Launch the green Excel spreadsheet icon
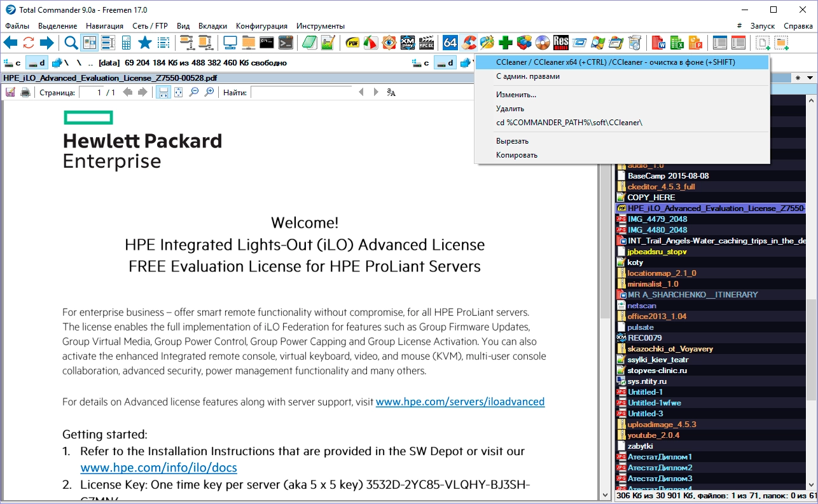Image resolution: width=818 pixels, height=504 pixels. point(677,43)
